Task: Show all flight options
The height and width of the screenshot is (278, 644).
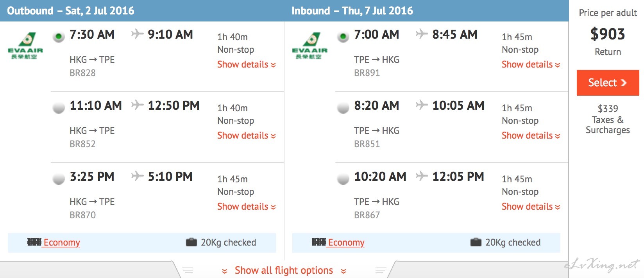Action: pyautogui.click(x=284, y=270)
